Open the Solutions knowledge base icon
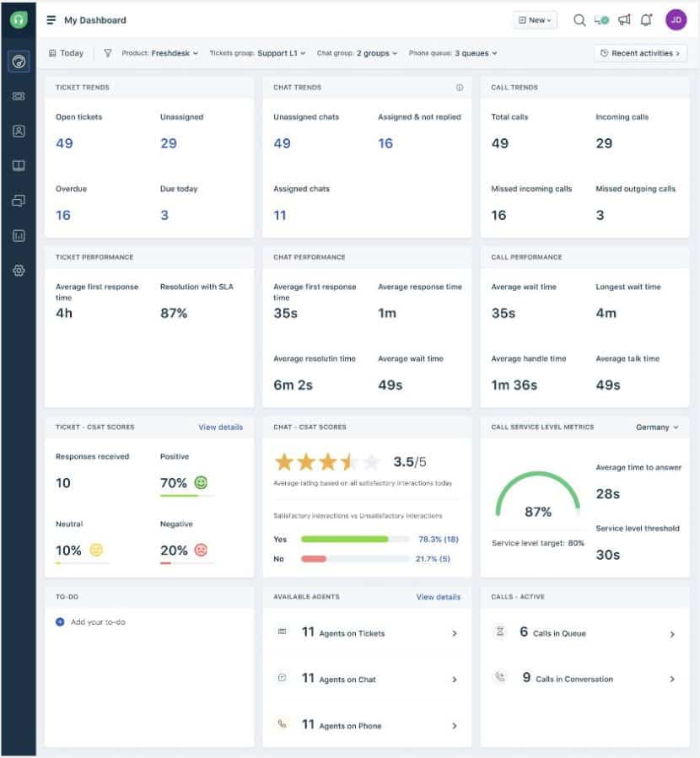Viewport: 700px width, 758px height. (x=18, y=166)
